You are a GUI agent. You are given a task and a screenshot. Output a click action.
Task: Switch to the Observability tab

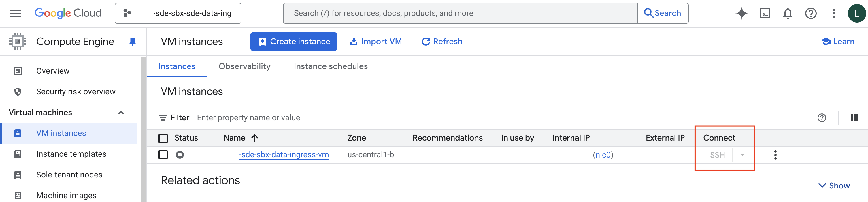click(244, 66)
